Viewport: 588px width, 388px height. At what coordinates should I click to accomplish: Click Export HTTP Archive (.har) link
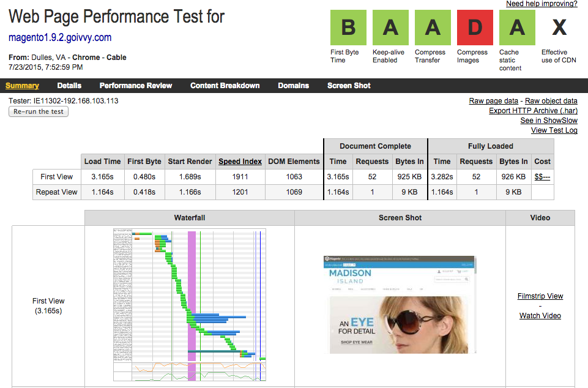tap(533, 111)
